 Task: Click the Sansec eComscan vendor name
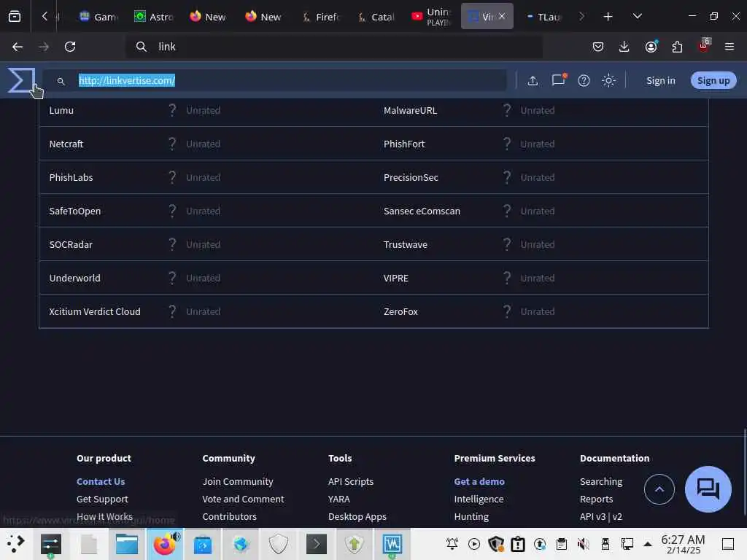[x=422, y=211]
